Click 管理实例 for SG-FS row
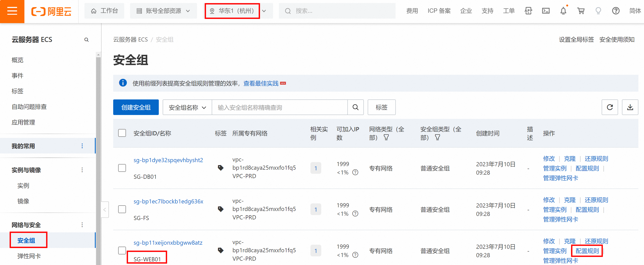 click(x=555, y=209)
